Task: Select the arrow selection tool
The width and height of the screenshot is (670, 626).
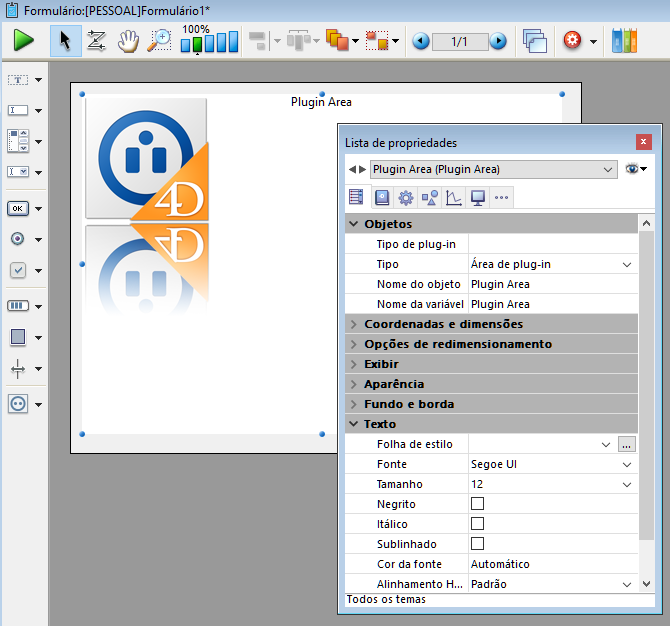Action: (66, 41)
